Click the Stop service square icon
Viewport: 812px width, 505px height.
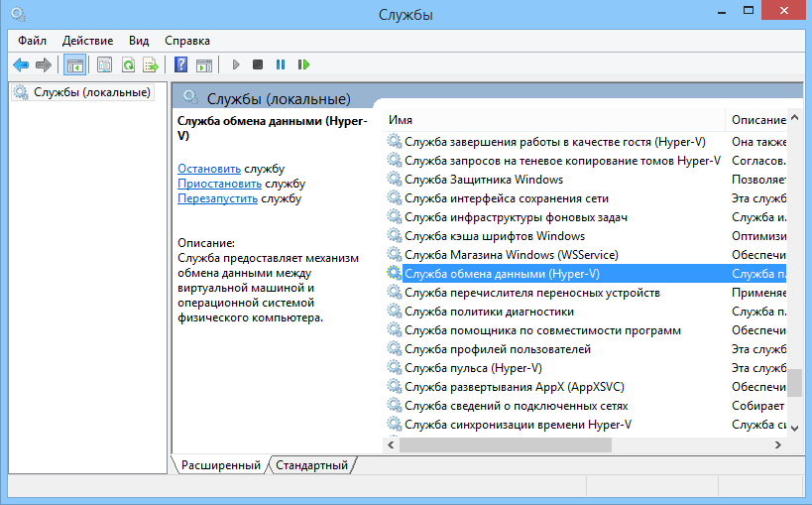258,64
